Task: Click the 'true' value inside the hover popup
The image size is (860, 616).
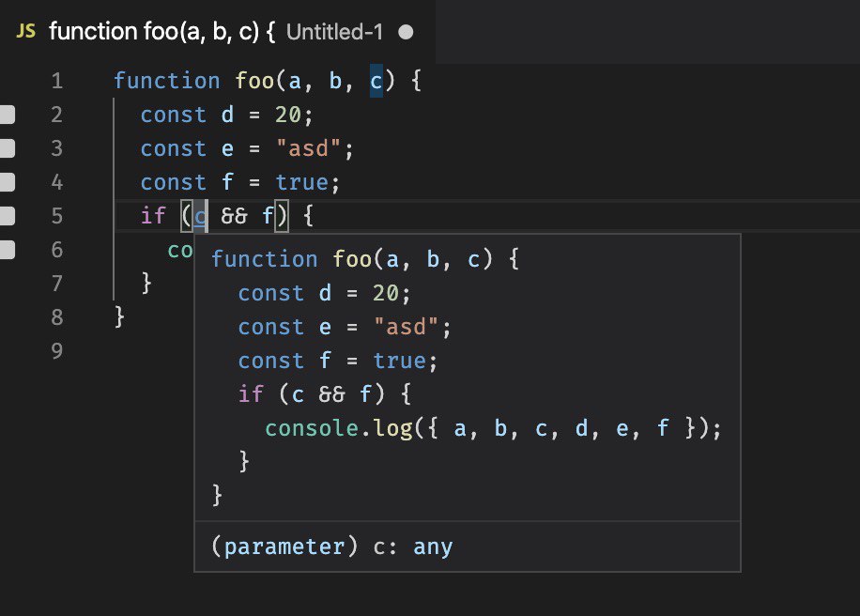Action: click(x=399, y=361)
